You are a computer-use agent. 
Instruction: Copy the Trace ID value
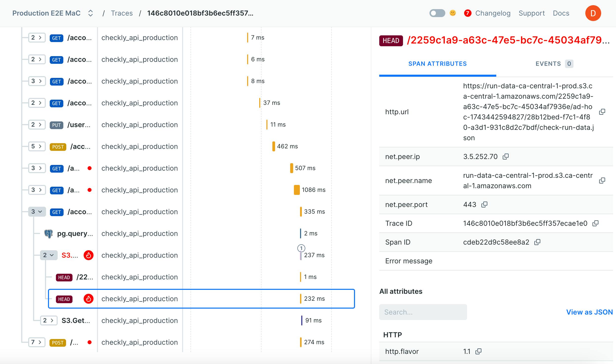tap(595, 223)
